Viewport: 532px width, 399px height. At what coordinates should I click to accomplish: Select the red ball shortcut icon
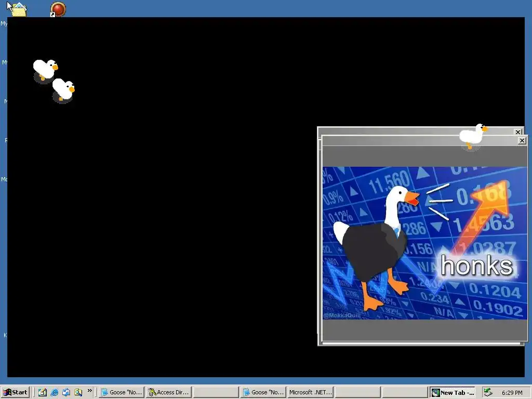(x=58, y=9)
